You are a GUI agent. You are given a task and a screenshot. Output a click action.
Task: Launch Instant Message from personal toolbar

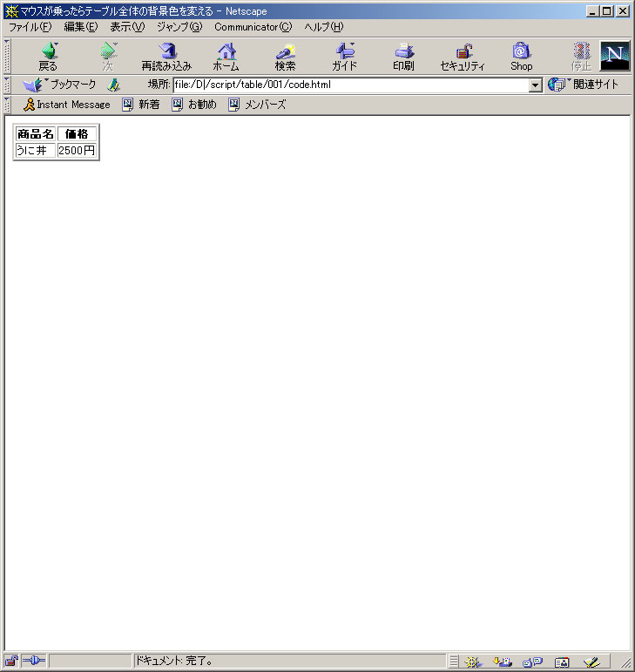(67, 105)
